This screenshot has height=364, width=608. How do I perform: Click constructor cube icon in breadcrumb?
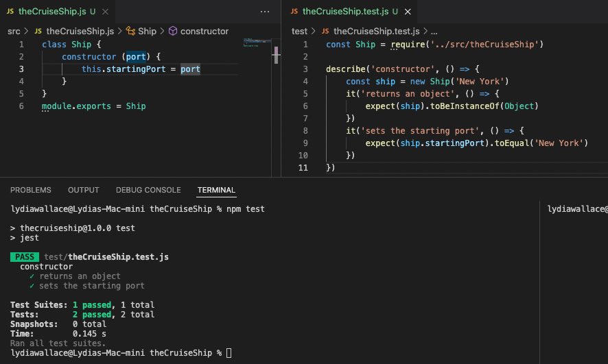173,31
